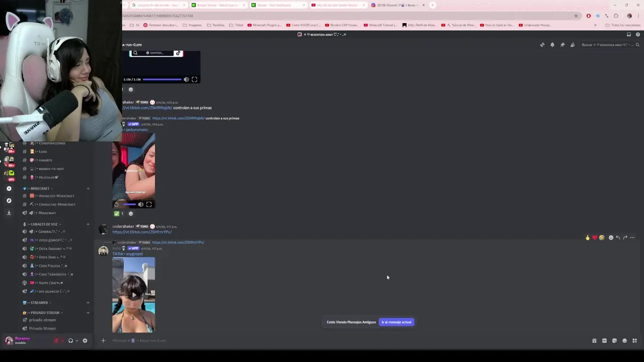Toggle the member list icon
The height and width of the screenshot is (362, 644).
point(573,45)
